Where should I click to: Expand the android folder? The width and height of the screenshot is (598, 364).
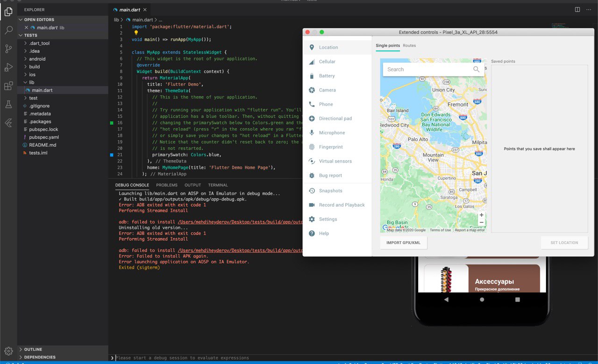pyautogui.click(x=63, y=59)
